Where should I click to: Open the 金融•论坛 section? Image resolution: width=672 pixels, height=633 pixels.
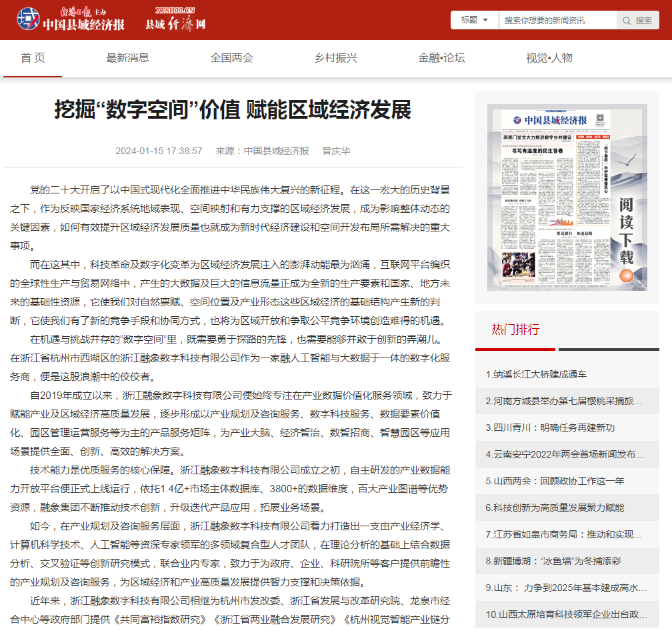coord(441,58)
